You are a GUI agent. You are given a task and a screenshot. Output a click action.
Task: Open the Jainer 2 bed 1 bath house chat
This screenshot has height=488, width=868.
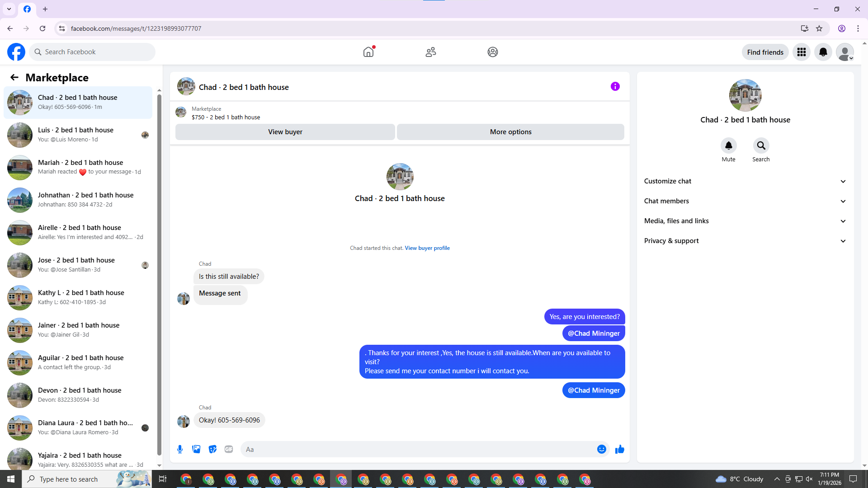point(78,330)
